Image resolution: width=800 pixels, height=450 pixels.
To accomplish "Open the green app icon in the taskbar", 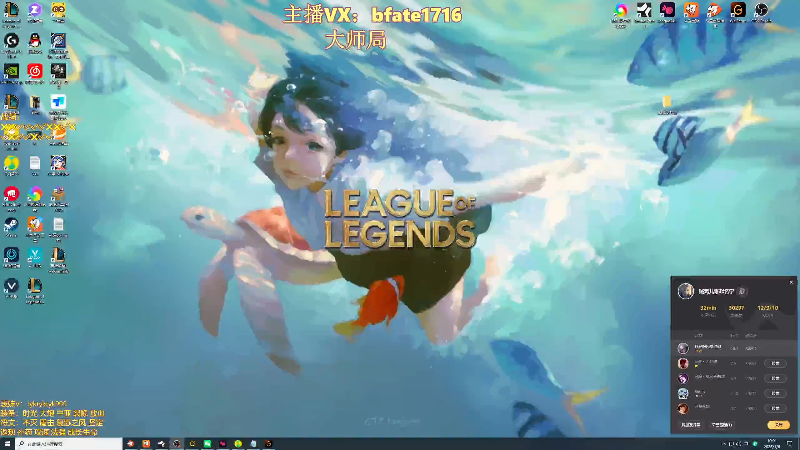I will (x=207, y=444).
